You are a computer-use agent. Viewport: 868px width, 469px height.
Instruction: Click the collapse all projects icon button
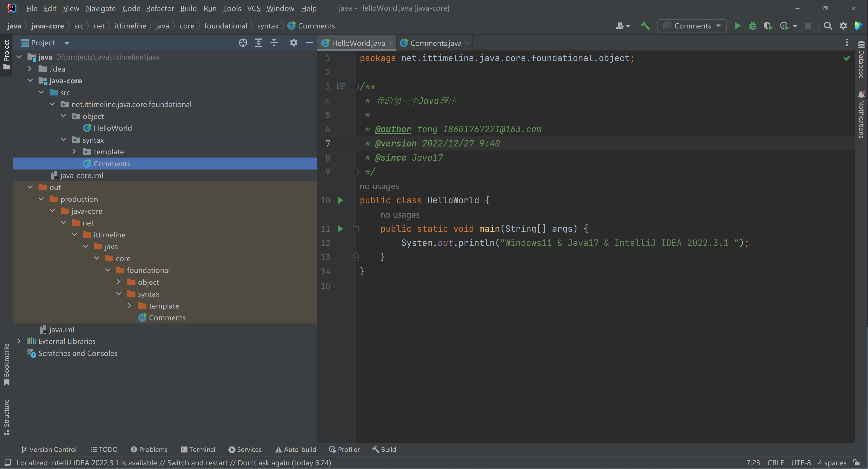(x=274, y=42)
